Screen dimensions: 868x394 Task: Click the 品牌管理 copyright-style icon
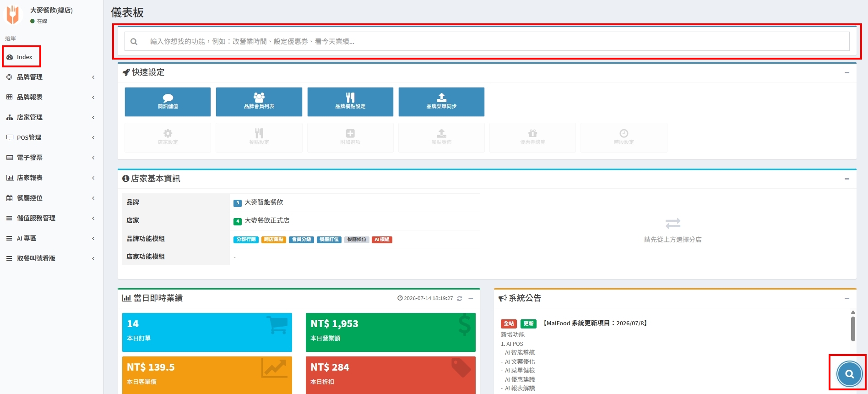point(9,77)
